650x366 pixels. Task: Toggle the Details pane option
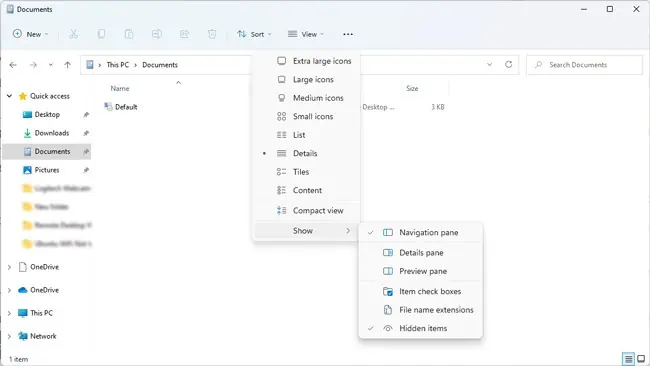[421, 253]
